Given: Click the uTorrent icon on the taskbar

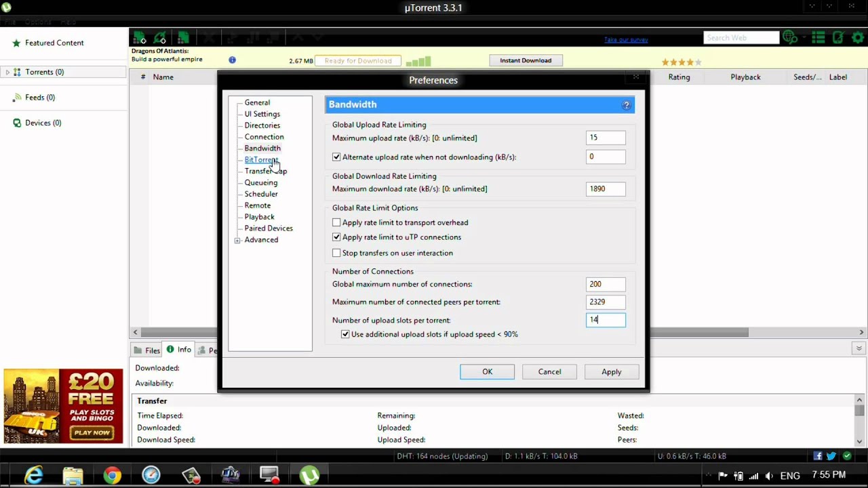Looking at the screenshot, I should (309, 475).
